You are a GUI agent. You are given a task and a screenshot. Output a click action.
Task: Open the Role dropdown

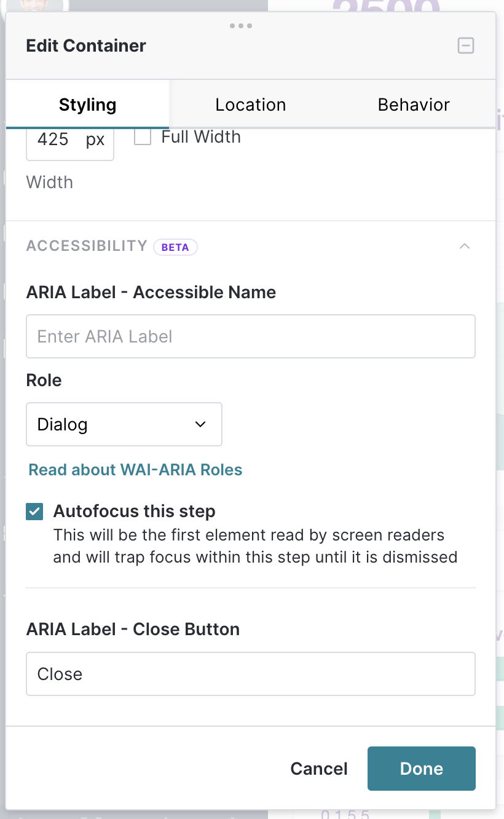point(124,424)
